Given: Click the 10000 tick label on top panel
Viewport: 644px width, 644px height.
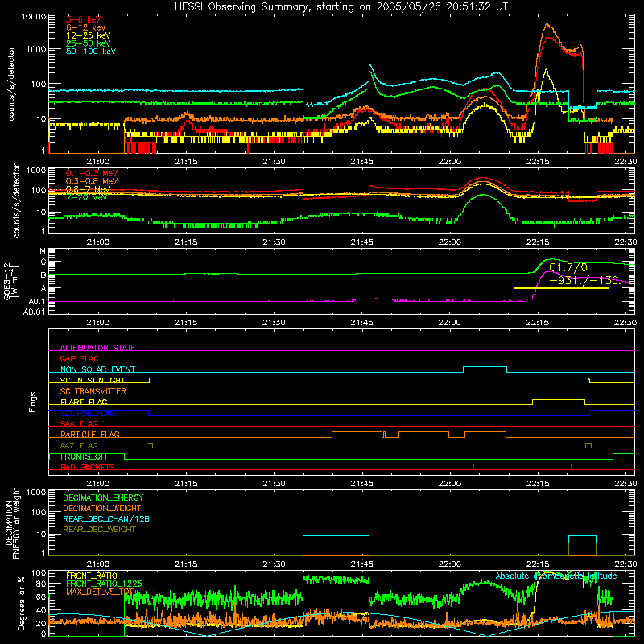Looking at the screenshot, I should 34,17.
